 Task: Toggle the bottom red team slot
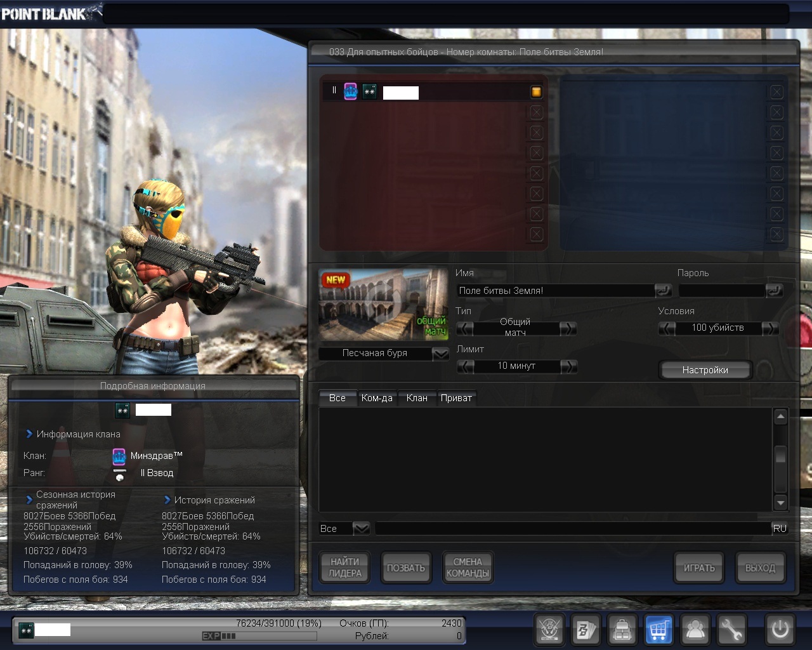pyautogui.click(x=536, y=234)
